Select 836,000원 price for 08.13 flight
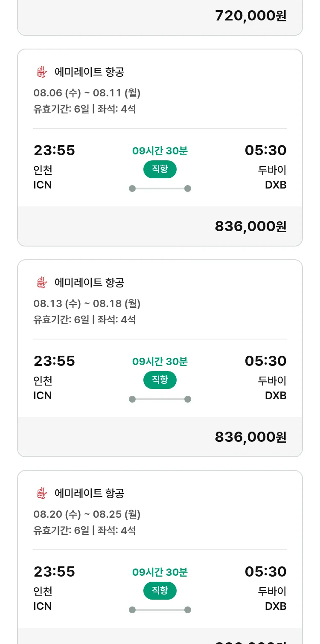 click(x=250, y=437)
